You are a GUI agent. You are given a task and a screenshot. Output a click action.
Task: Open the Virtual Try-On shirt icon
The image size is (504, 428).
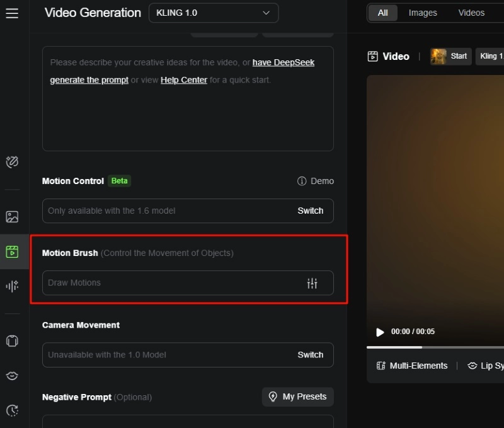[x=12, y=340]
